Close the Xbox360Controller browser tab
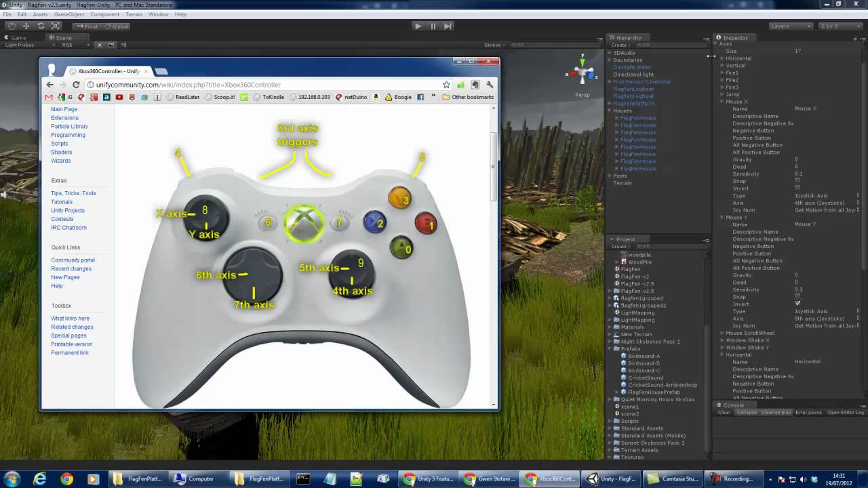Viewport: 868px width, 488px height. [147, 70]
